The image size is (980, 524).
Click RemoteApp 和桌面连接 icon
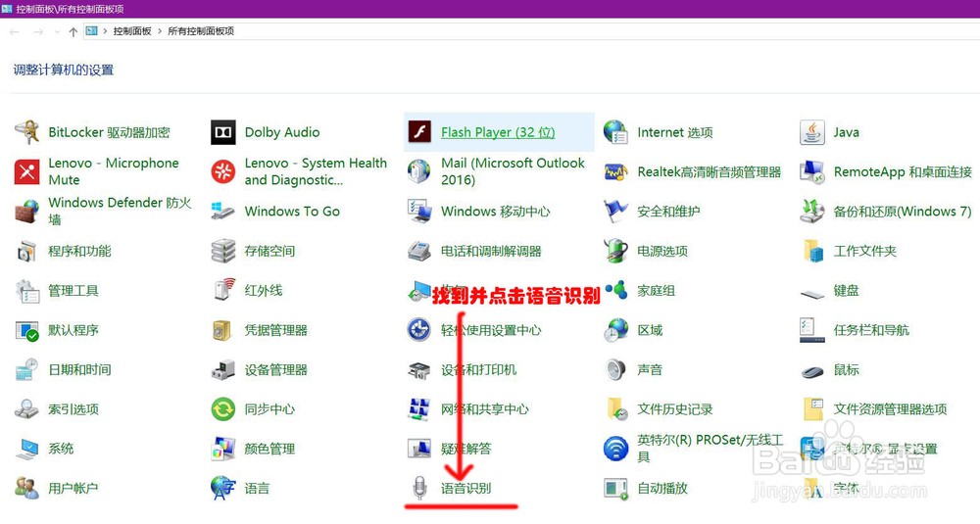coord(811,171)
